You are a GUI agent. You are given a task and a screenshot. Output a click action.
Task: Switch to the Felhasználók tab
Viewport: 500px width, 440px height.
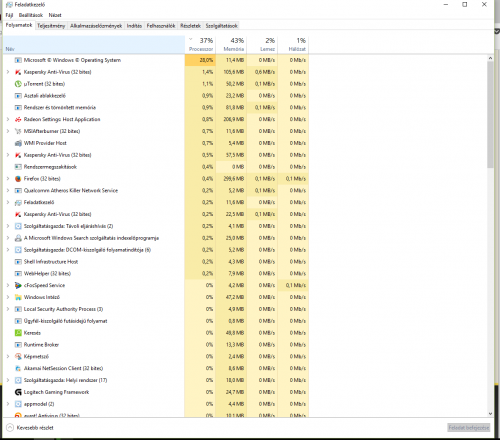pyautogui.click(x=161, y=26)
